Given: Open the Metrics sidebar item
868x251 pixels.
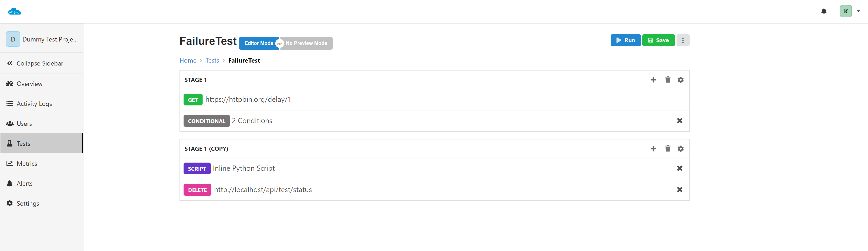Looking at the screenshot, I should 27,164.
